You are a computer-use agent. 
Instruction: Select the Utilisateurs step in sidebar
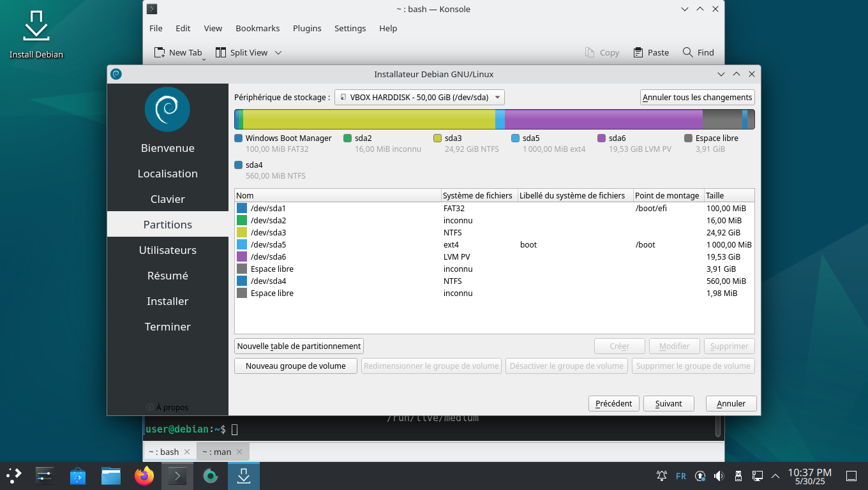[x=167, y=250]
